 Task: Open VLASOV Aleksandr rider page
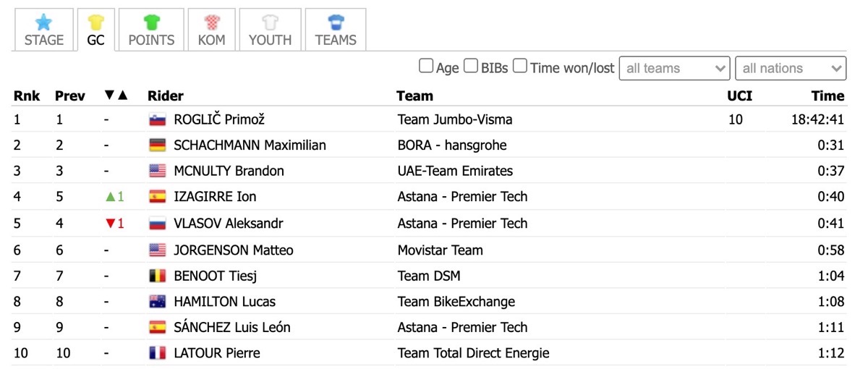click(229, 224)
